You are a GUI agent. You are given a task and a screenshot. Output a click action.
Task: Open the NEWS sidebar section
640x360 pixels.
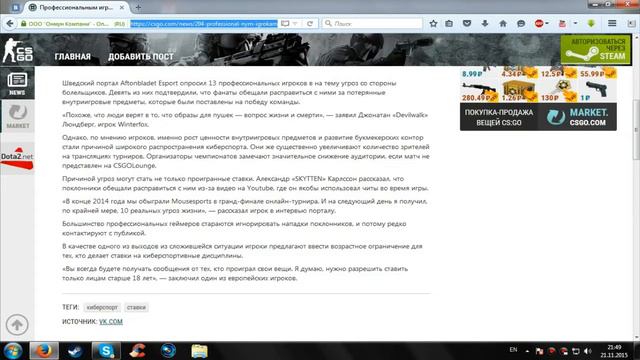[17, 83]
